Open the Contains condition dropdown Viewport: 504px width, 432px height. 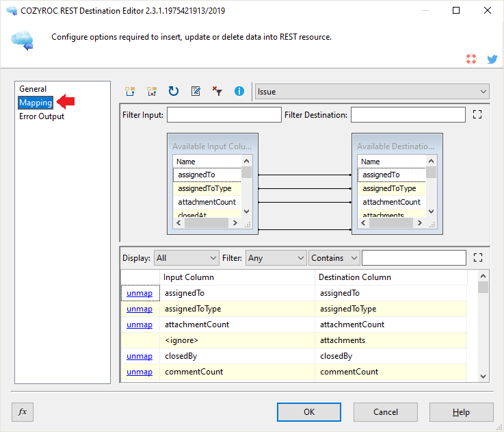(334, 258)
